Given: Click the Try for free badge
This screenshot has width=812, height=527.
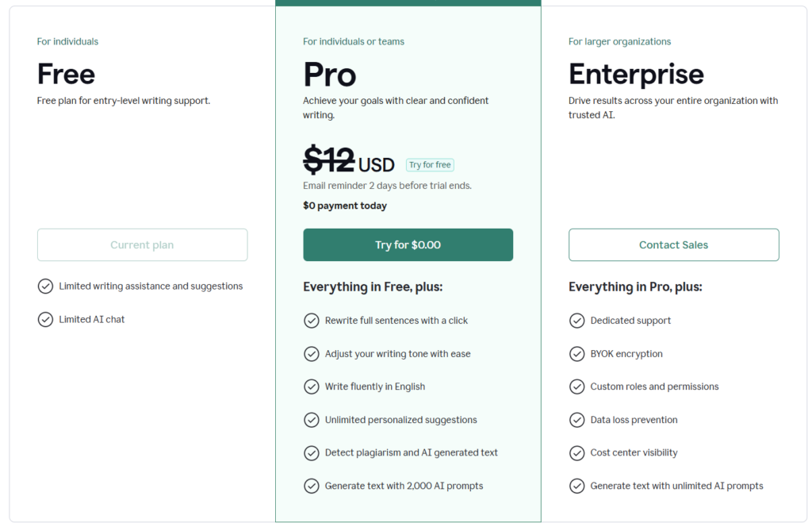Looking at the screenshot, I should pyautogui.click(x=430, y=165).
